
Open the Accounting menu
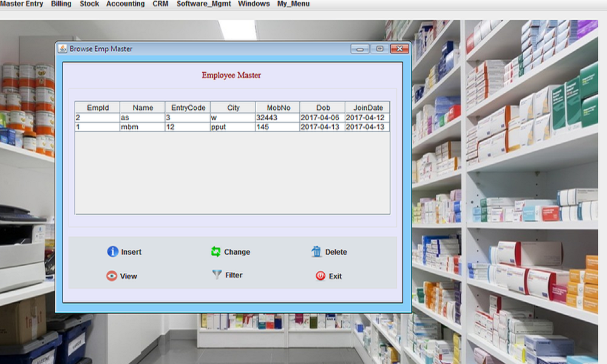click(126, 4)
